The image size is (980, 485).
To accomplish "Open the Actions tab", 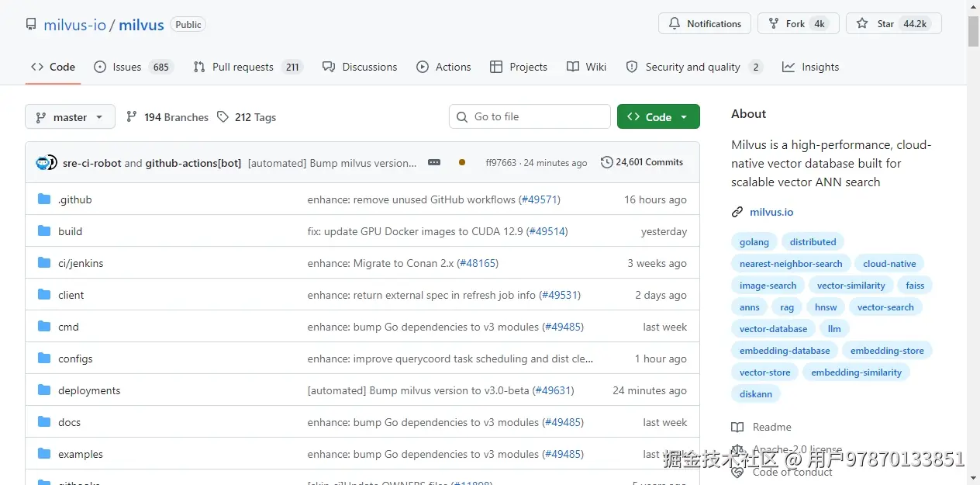I will pyautogui.click(x=443, y=67).
